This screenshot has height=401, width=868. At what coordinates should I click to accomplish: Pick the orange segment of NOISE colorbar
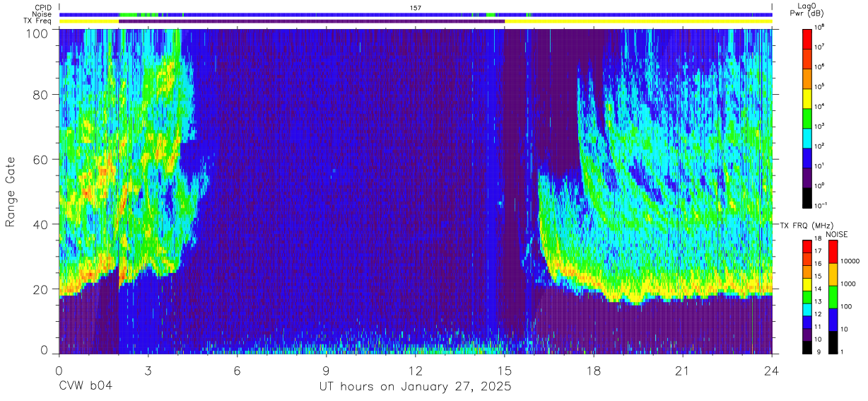tap(833, 274)
